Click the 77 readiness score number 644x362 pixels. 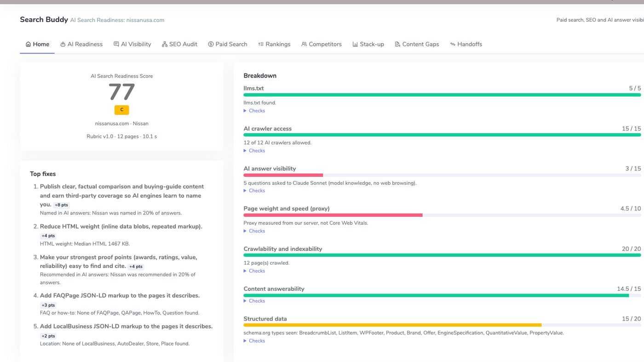pos(122,92)
